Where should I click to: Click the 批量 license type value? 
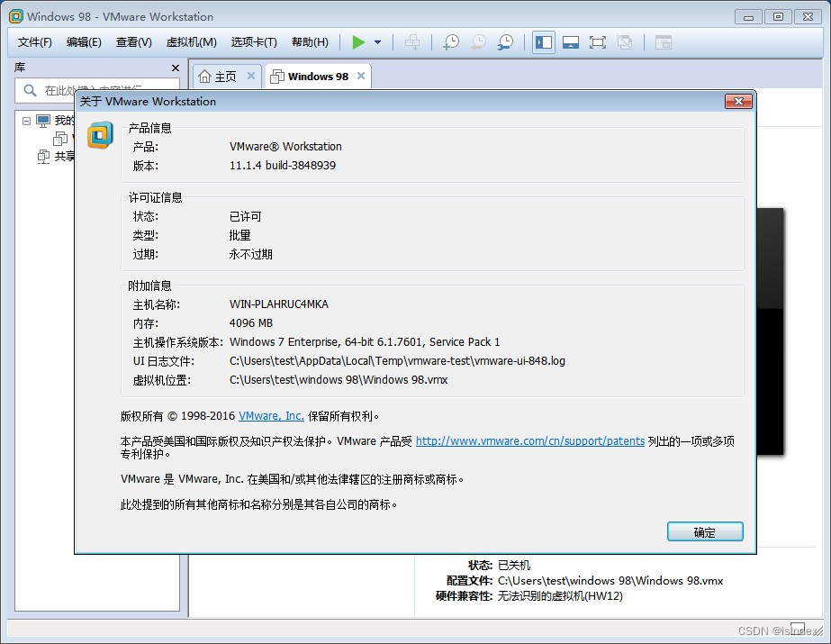coord(239,235)
